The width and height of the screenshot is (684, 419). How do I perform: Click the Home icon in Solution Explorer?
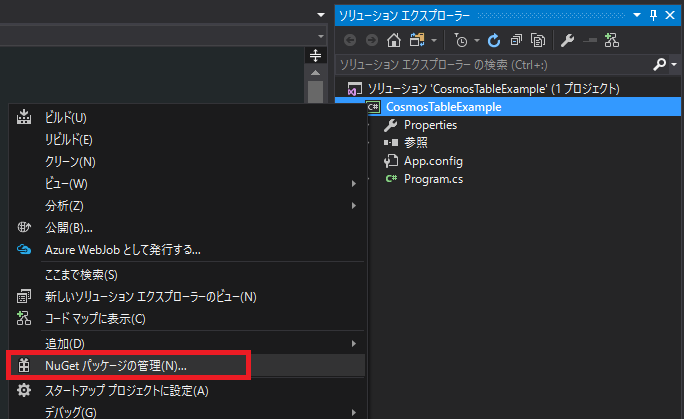click(x=393, y=41)
